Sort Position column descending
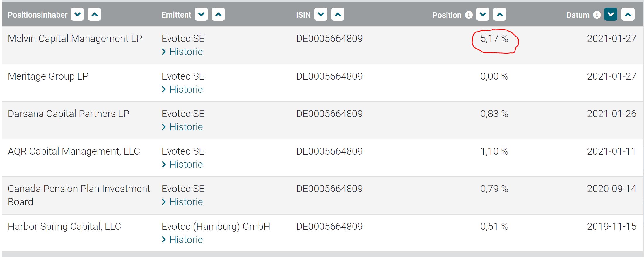 tap(483, 14)
